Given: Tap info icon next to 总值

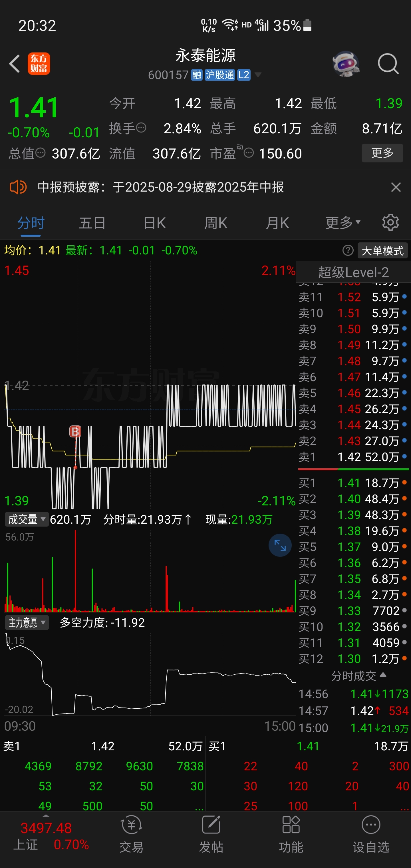Looking at the screenshot, I should pyautogui.click(x=41, y=153).
